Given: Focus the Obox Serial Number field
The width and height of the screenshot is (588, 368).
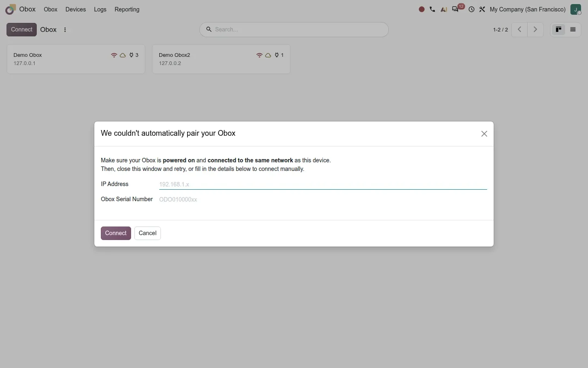Looking at the screenshot, I should [x=323, y=200].
